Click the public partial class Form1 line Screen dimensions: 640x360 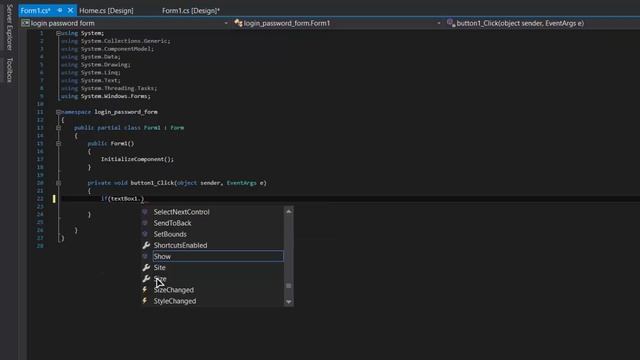pyautogui.click(x=129, y=128)
